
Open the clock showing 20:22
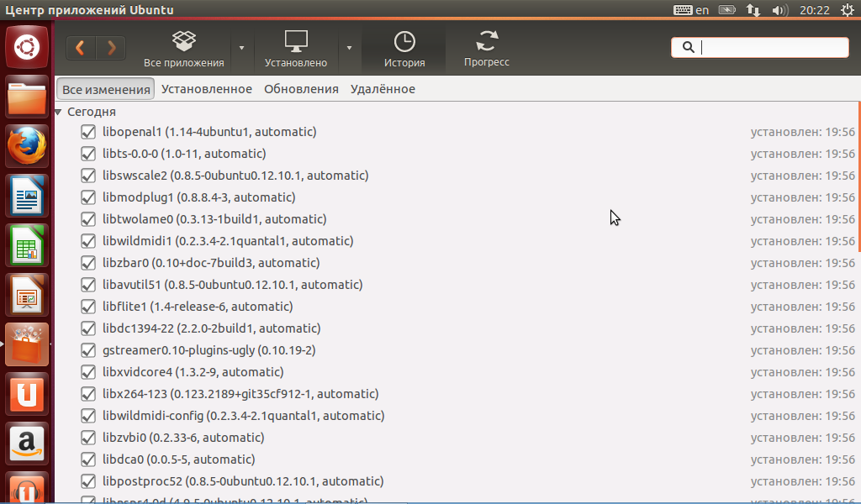(x=814, y=10)
